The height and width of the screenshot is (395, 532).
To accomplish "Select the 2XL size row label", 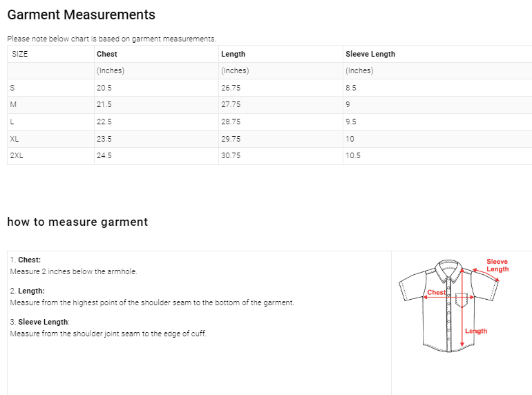I will tap(17, 156).
